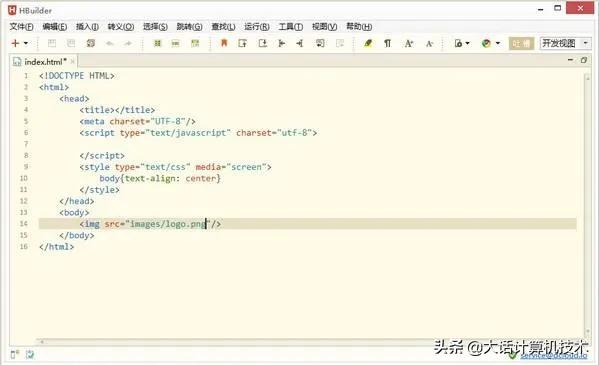This screenshot has height=365, width=599.
Task: Toggle the pilcrow whitespace characters icon
Action: pyautogui.click(x=387, y=43)
